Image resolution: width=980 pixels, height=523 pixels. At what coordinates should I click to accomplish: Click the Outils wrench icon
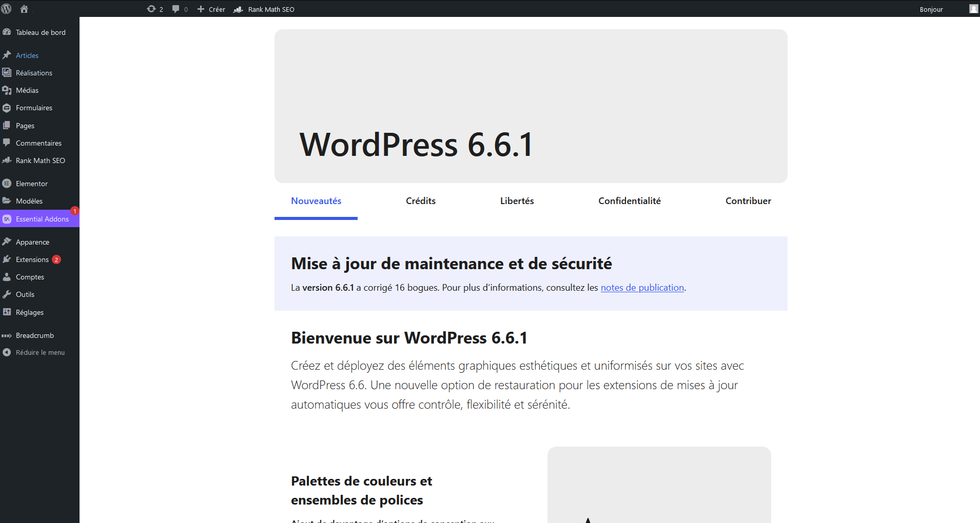tap(7, 294)
